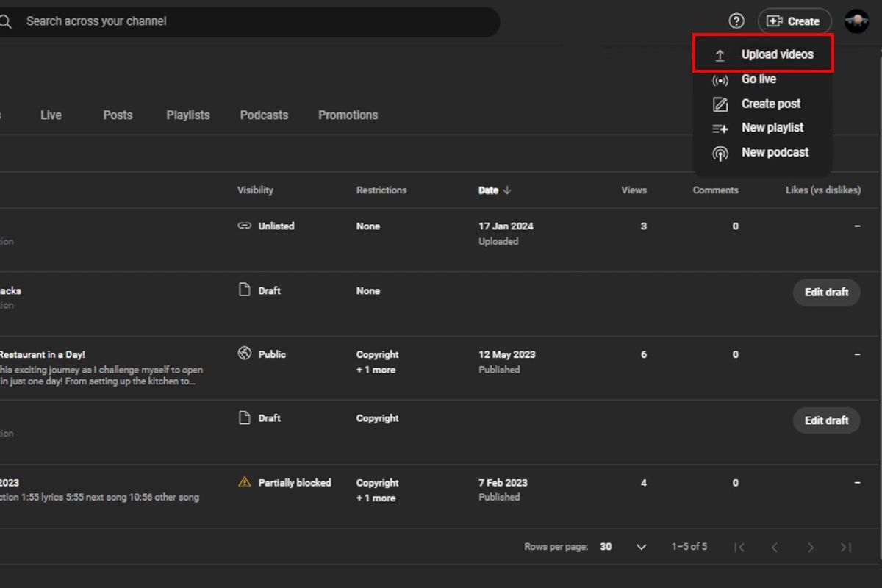Open the Help question mark icon
Viewport: 882px width, 588px height.
coord(736,21)
